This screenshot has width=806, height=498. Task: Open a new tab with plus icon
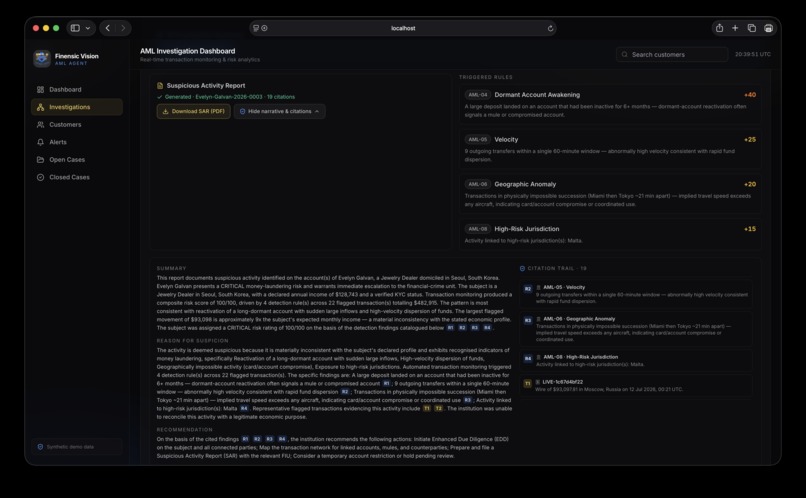pyautogui.click(x=735, y=28)
